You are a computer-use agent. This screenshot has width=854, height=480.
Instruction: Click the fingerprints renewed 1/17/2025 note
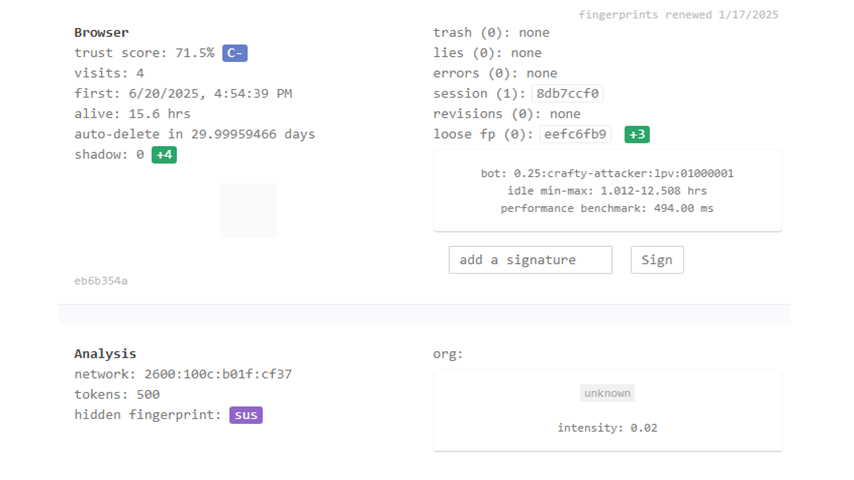tap(678, 15)
